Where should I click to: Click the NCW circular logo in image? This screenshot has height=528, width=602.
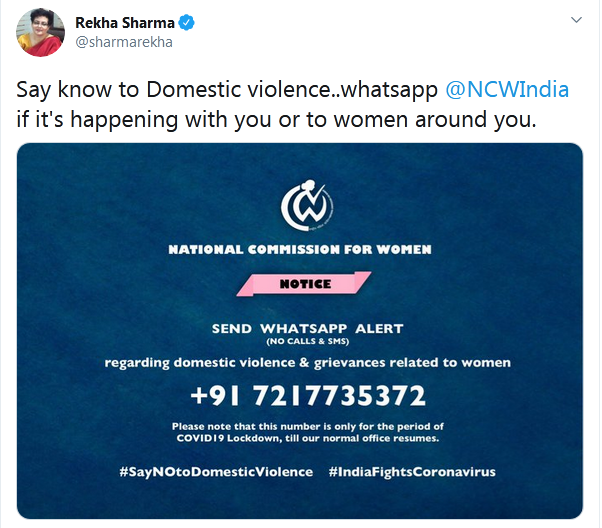point(301,203)
